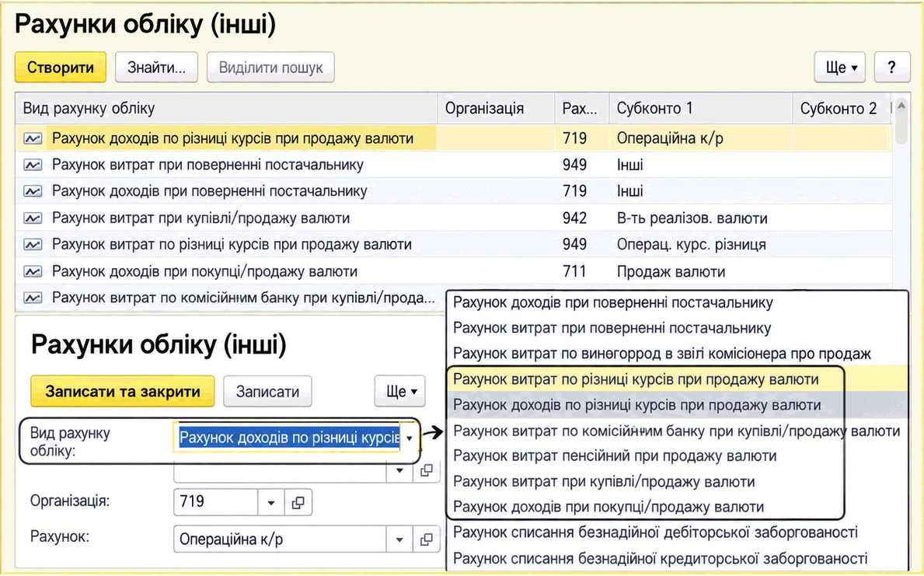Click the 'Продаж валюти' table cell

[x=701, y=272]
